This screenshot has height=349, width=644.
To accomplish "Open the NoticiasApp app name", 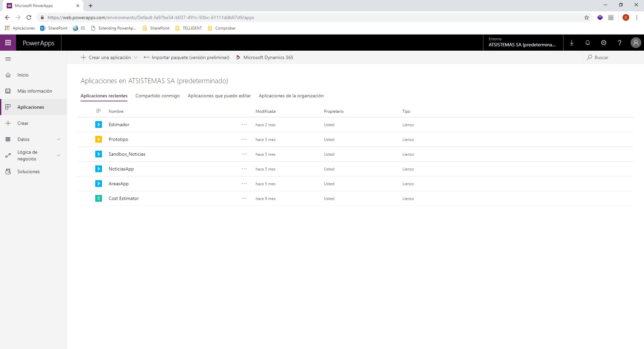I will pos(121,169).
